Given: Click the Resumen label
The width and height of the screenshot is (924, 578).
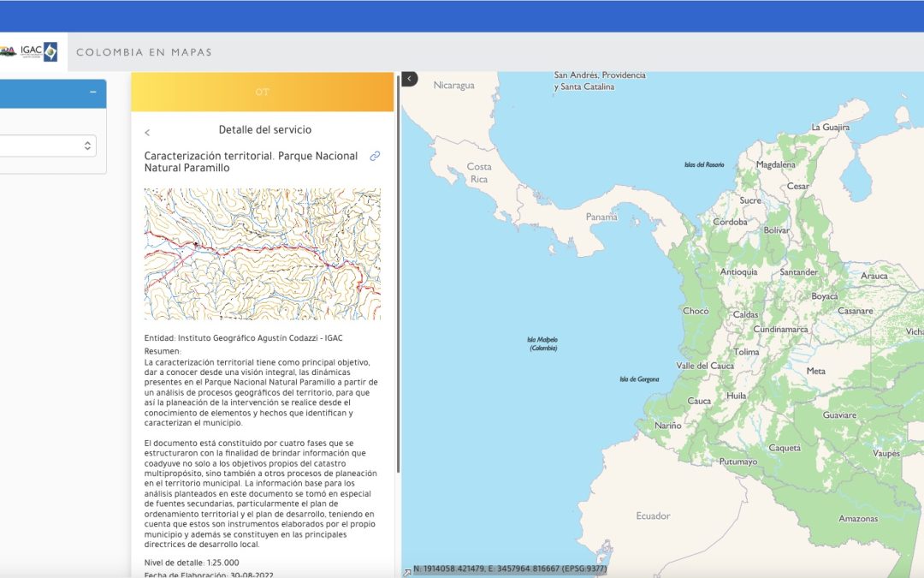Looking at the screenshot, I should [163, 351].
